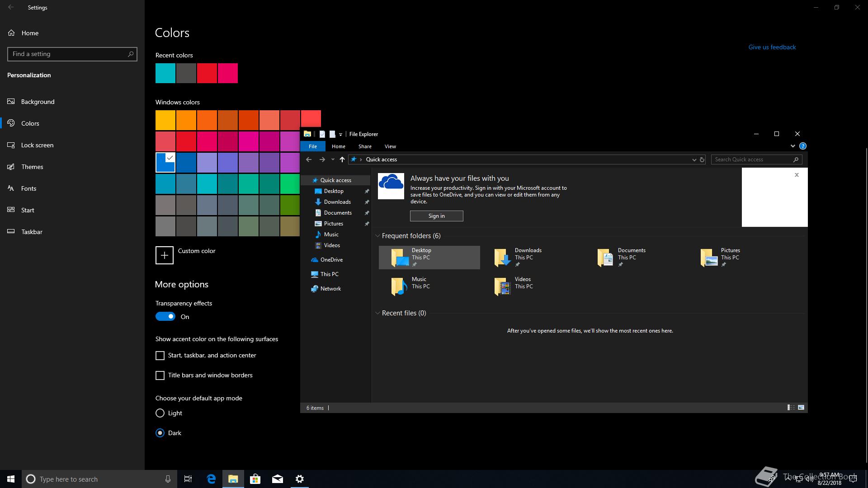Select Light app mode
868x488 pixels.
point(160,413)
